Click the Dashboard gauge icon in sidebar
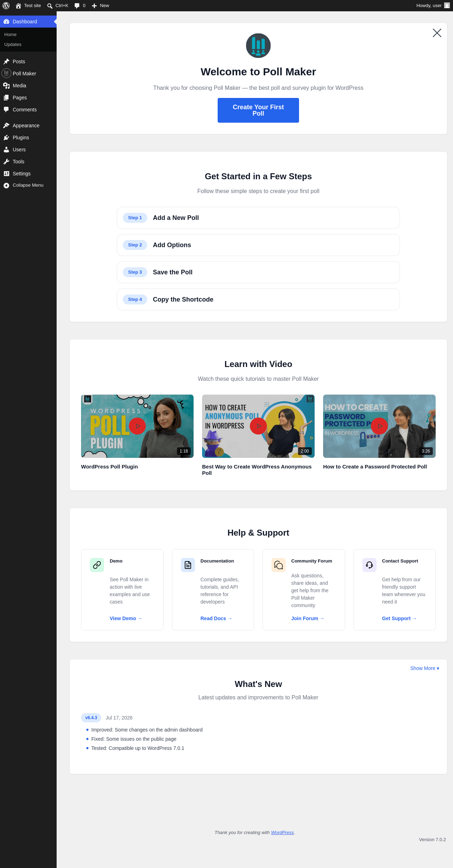Viewport: 453px width, 868px height. pos(6,22)
